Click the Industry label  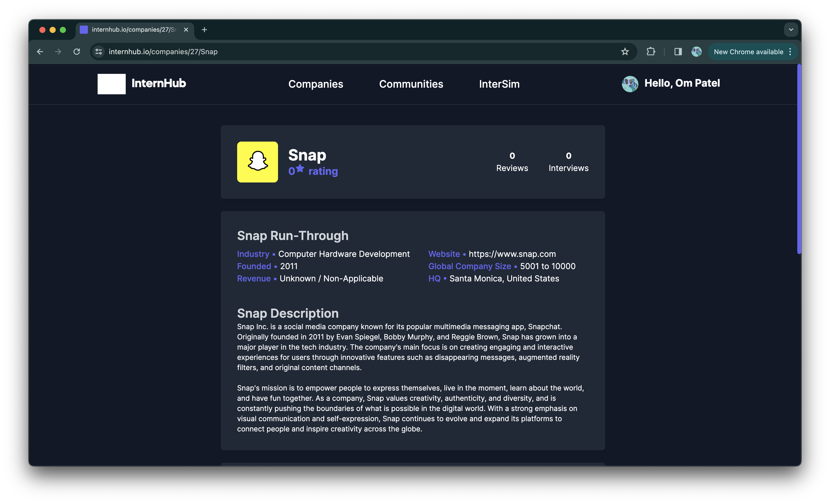click(x=253, y=254)
